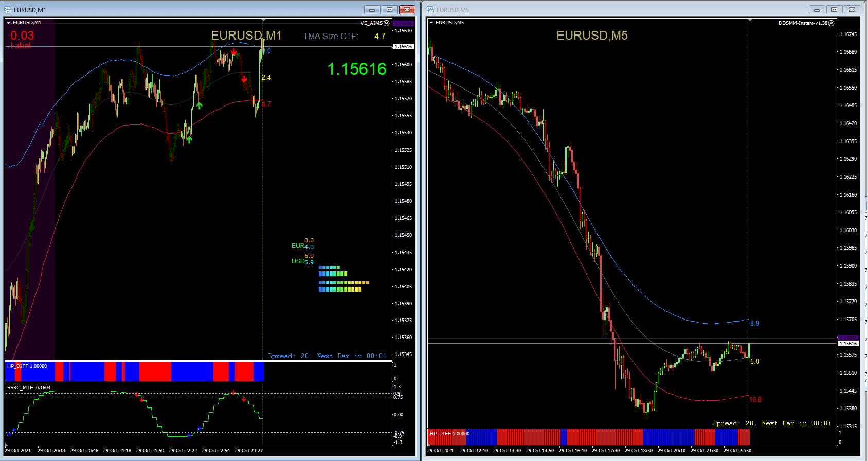Activate the EURUSD,M5 window title bar
This screenshot has width=868, height=461.
[617, 10]
